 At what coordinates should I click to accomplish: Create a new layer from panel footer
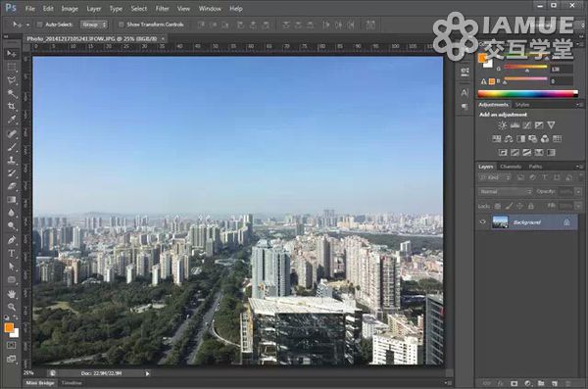[555, 383]
